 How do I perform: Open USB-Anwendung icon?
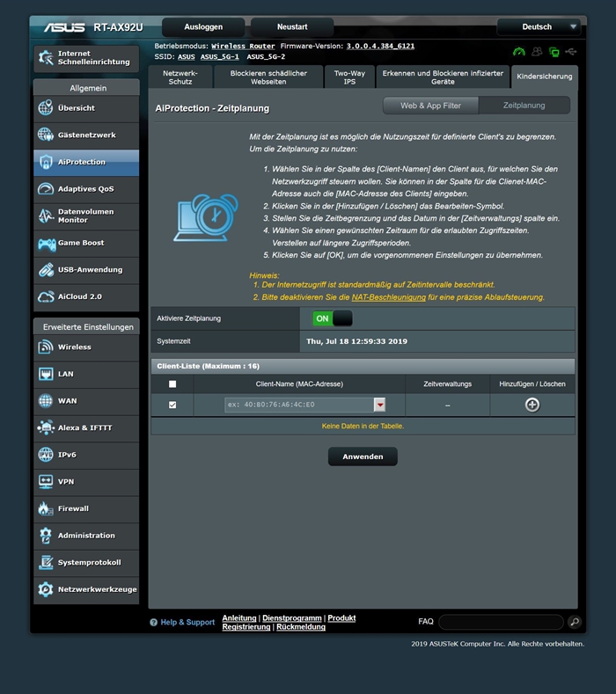coord(45,269)
